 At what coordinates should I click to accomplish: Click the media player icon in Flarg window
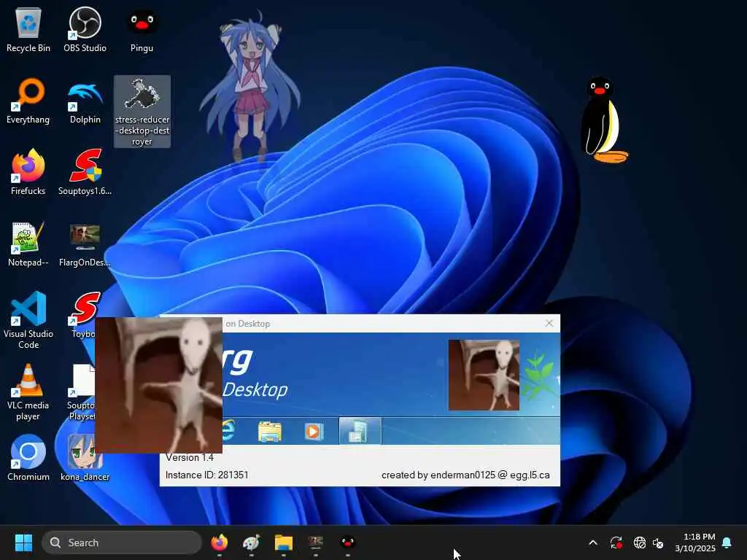point(314,432)
